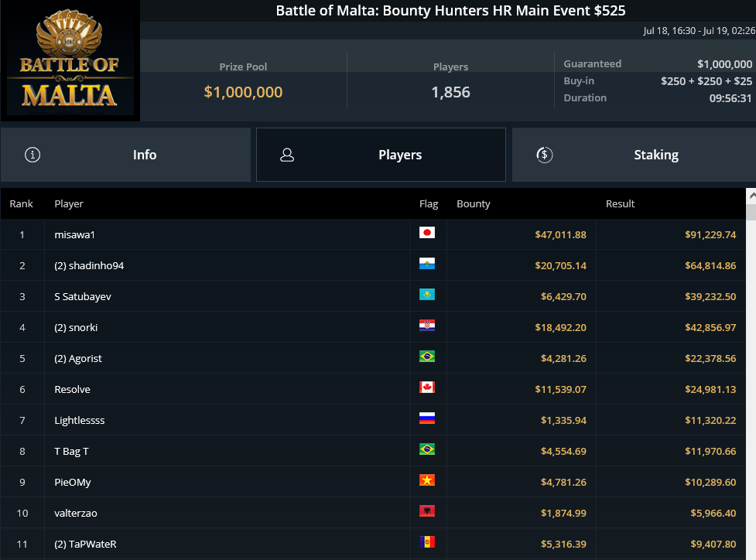The width and height of the screenshot is (756, 560).
Task: Switch to the Info tab
Action: (x=125, y=155)
